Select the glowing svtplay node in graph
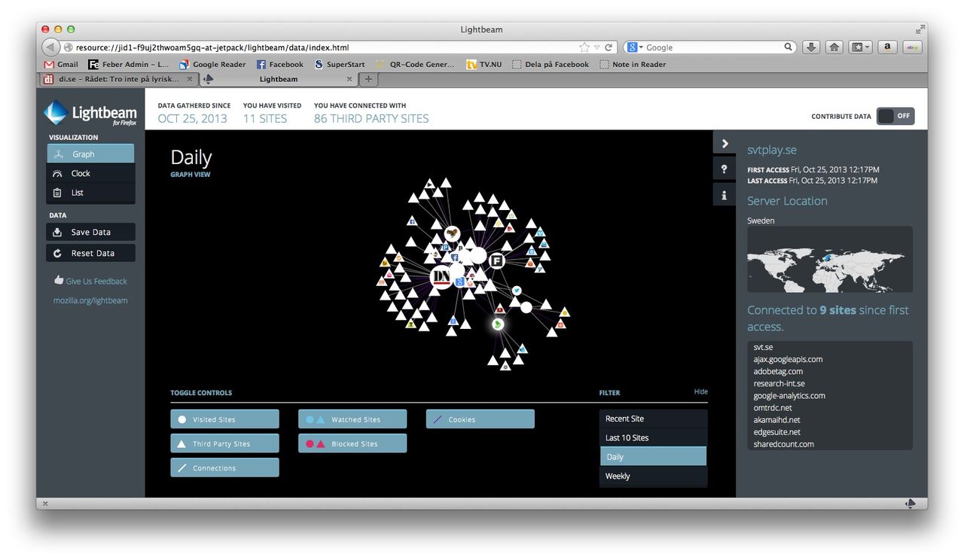The image size is (964, 560). tap(498, 324)
